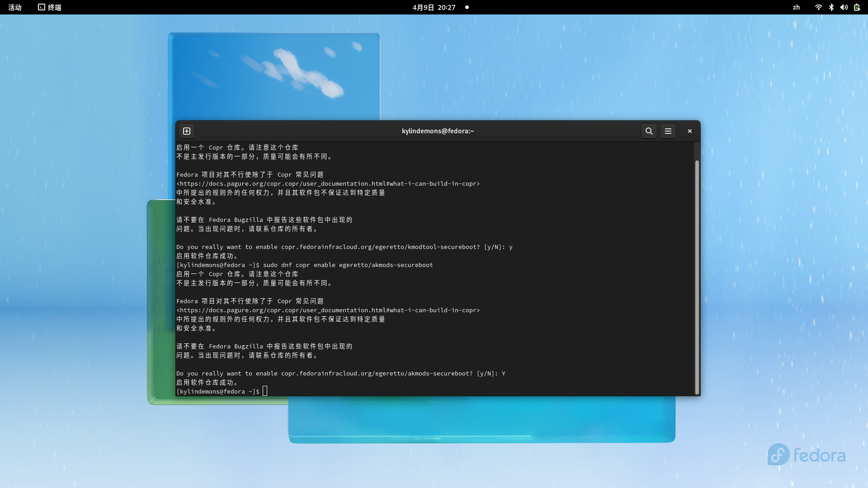
Task: Open the 活动 activities overview
Action: click(x=15, y=7)
